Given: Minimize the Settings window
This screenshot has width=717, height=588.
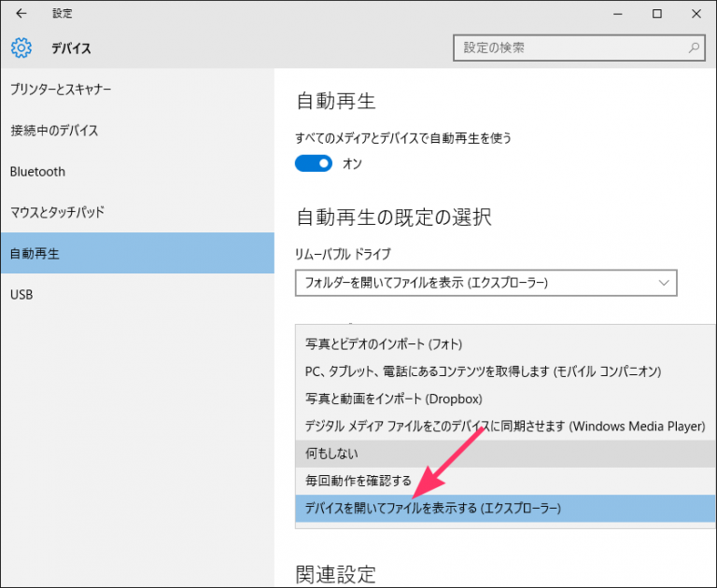Looking at the screenshot, I should (614, 14).
